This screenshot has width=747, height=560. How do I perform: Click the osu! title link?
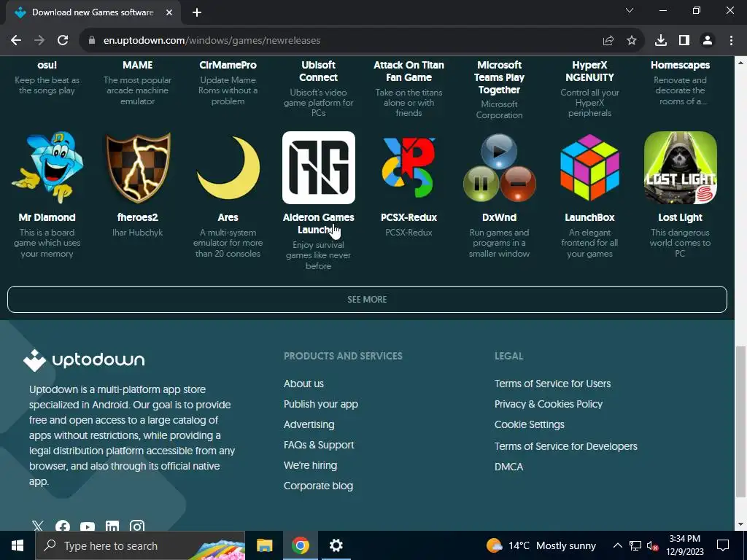pos(47,65)
